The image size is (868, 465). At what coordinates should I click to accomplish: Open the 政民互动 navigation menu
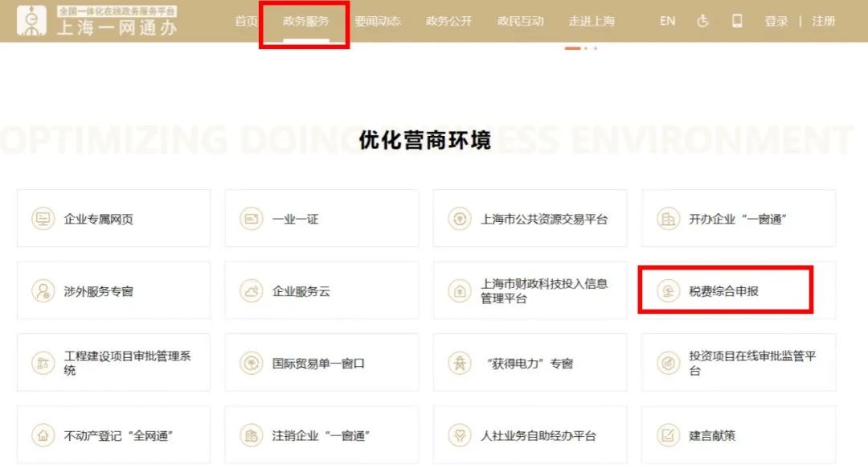point(519,22)
